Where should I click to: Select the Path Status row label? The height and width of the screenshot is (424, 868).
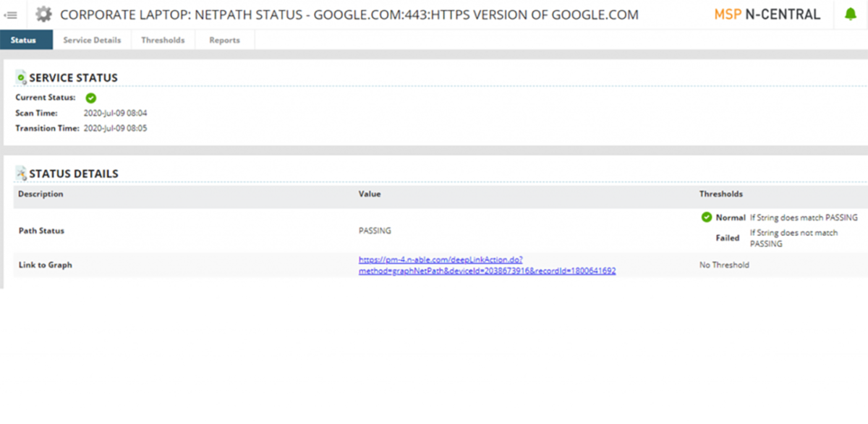coord(41,231)
